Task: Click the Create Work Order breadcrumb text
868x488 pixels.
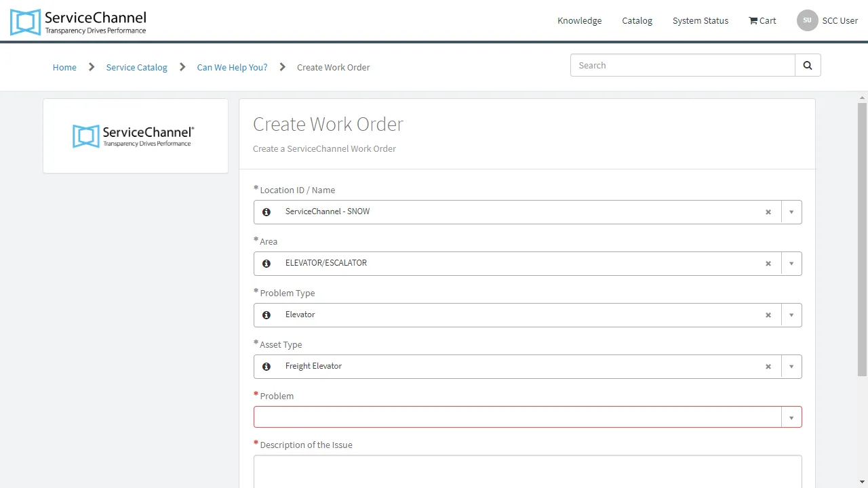Action: point(334,67)
